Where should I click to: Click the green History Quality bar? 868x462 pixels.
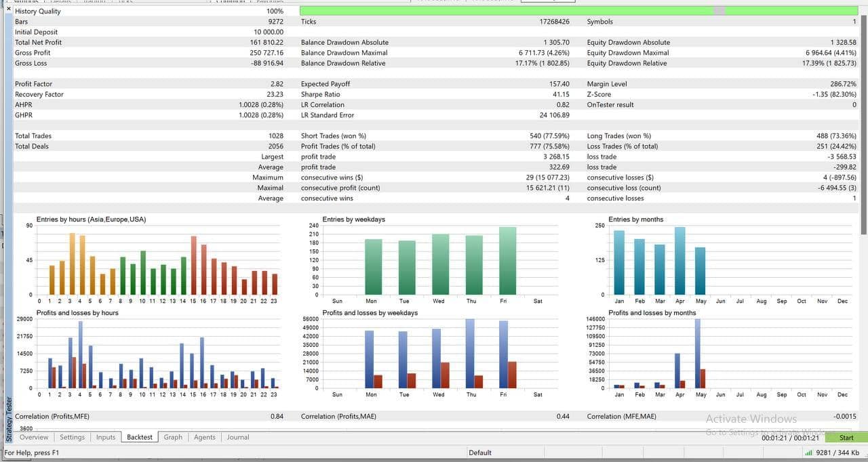click(x=579, y=11)
